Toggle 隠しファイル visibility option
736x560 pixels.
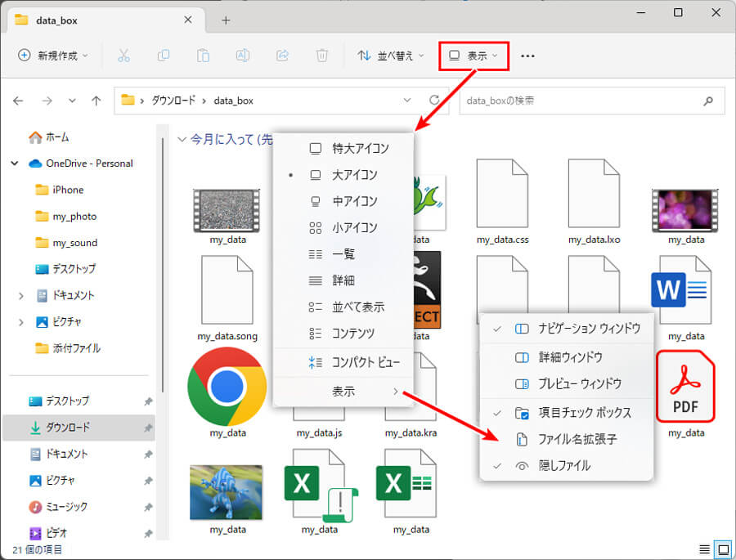point(563,465)
